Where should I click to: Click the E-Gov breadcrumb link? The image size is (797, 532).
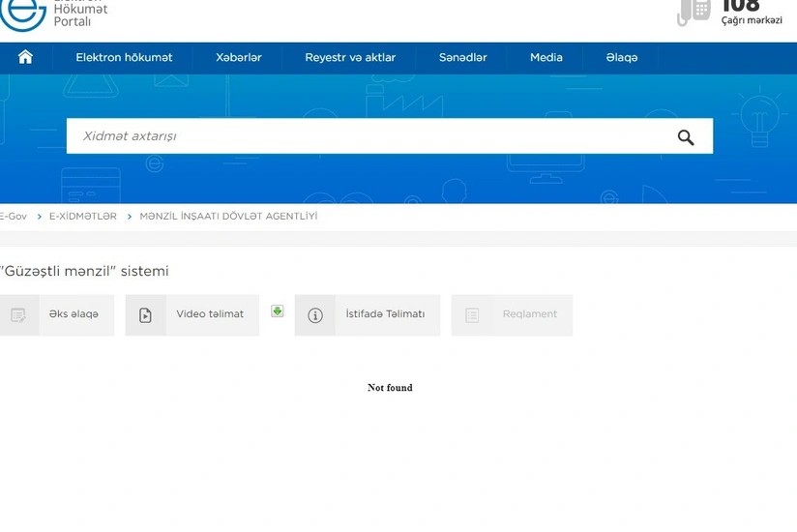pyautogui.click(x=14, y=217)
